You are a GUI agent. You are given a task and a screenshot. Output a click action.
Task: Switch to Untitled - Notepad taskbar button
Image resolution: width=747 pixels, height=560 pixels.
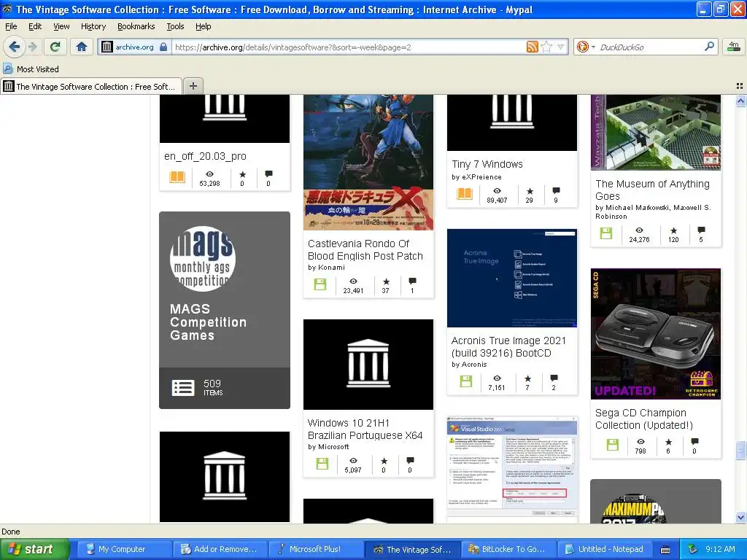pos(605,549)
